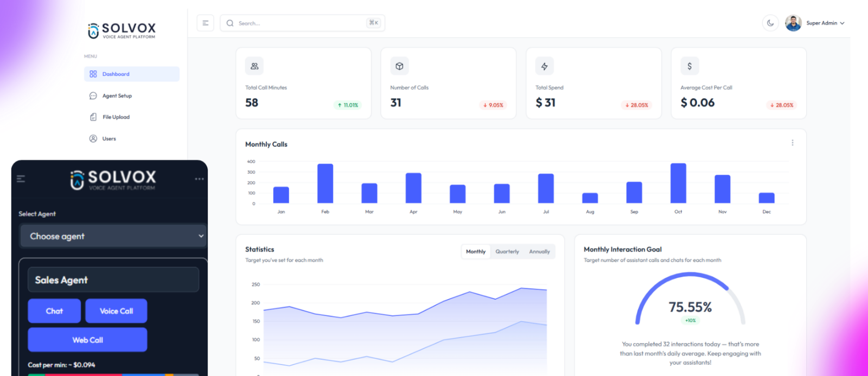Image resolution: width=868 pixels, height=376 pixels.
Task: Open Agent Setup in the sidebar
Action: click(x=117, y=96)
